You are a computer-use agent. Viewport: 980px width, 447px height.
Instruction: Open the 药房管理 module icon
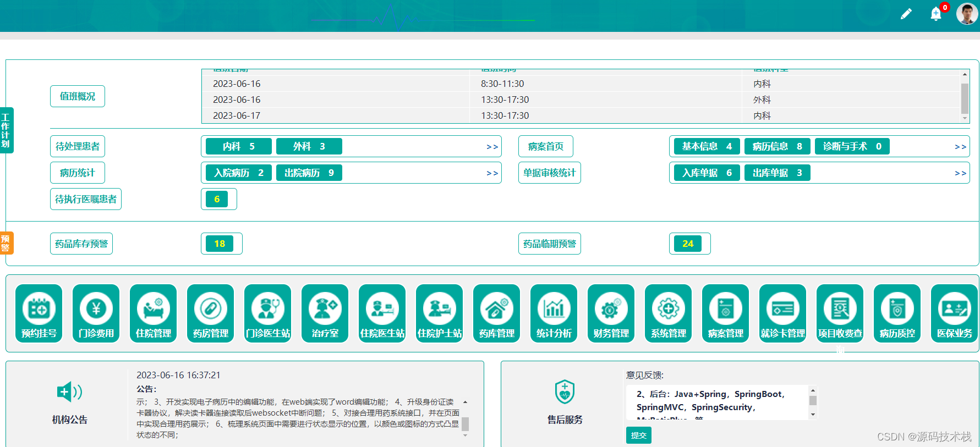[210, 313]
